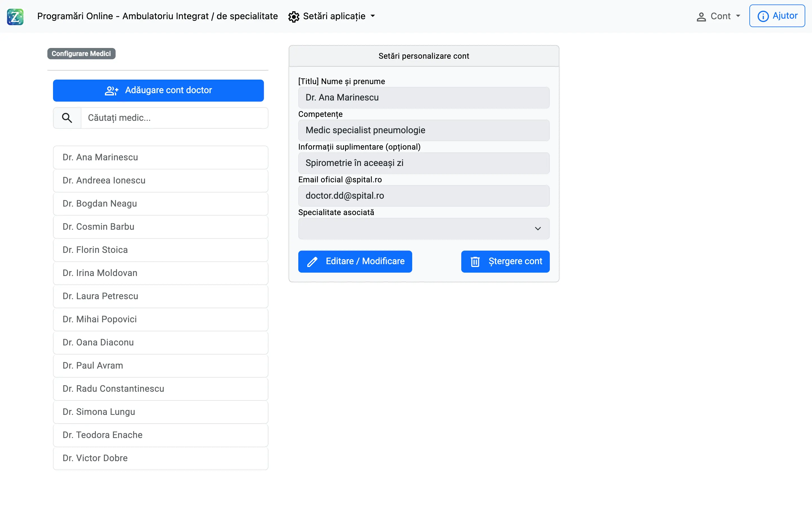Click the Căutați medic search field

click(175, 118)
